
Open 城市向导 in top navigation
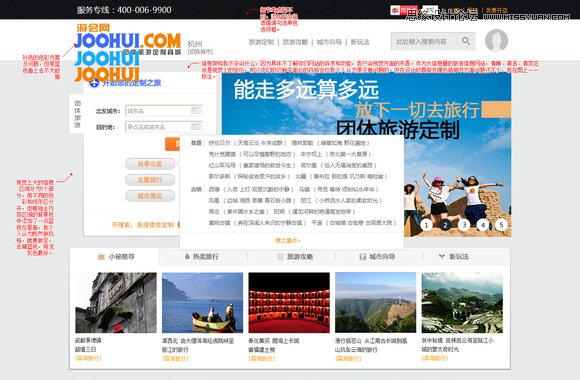coord(329,42)
